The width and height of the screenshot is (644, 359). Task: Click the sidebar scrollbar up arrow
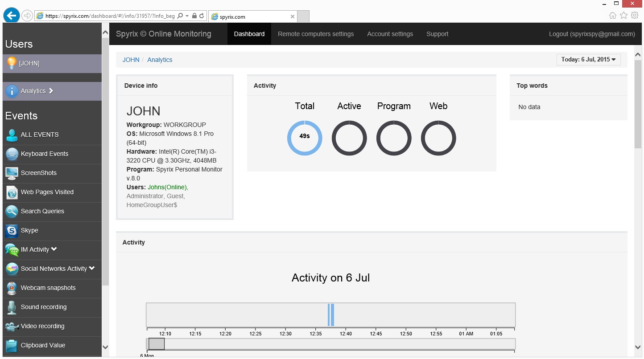[105, 33]
